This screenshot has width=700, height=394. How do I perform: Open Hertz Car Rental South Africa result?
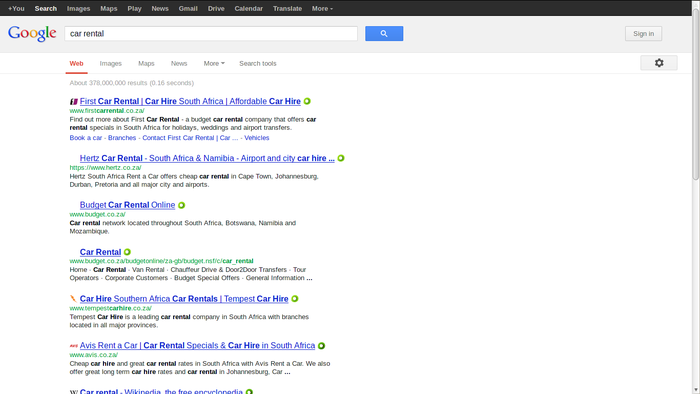(207, 158)
